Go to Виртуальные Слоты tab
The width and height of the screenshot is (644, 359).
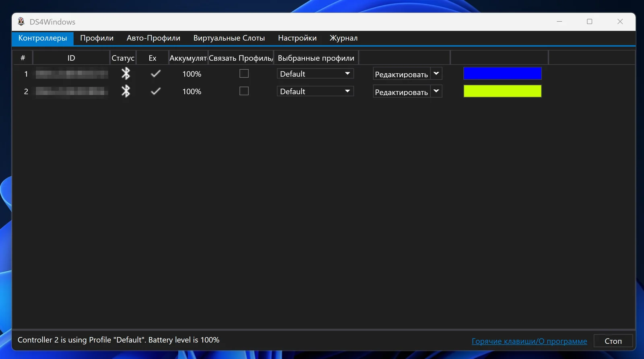(x=229, y=38)
